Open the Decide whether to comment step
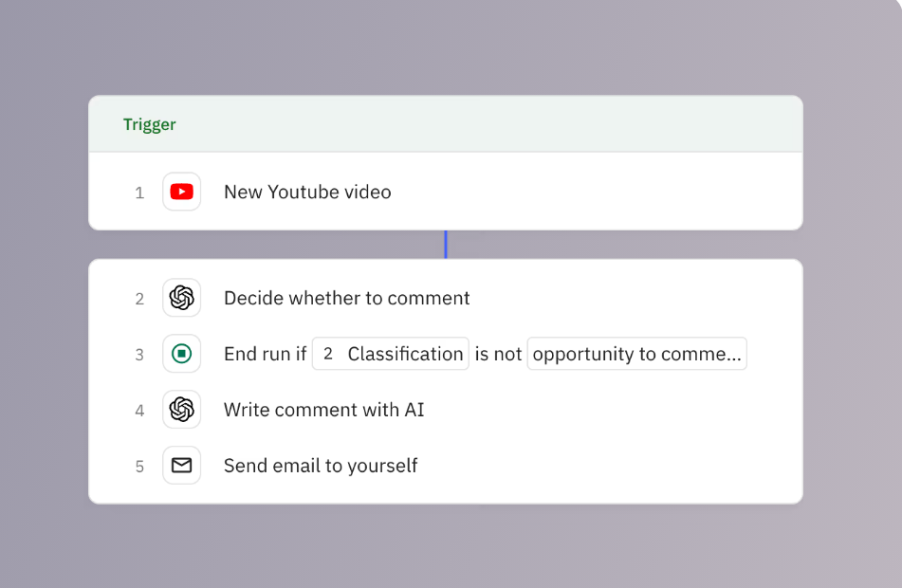902x588 pixels. click(346, 299)
